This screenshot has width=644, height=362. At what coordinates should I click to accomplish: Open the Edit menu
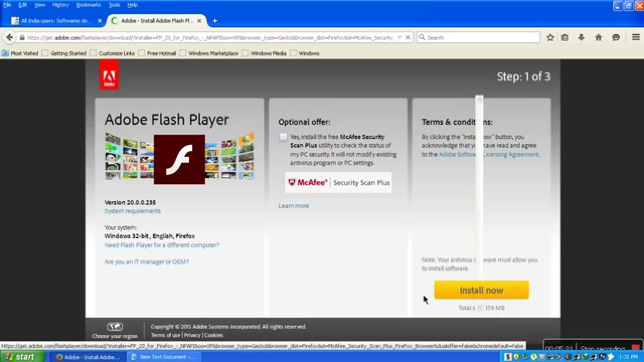[x=23, y=5]
